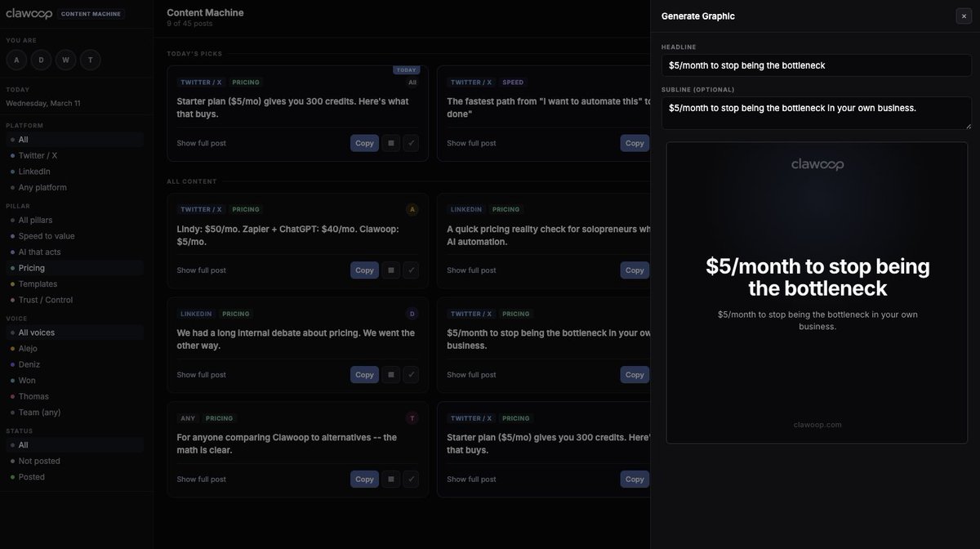
Task: Click the Clawoop logo in the sidebar
Action: [x=29, y=14]
